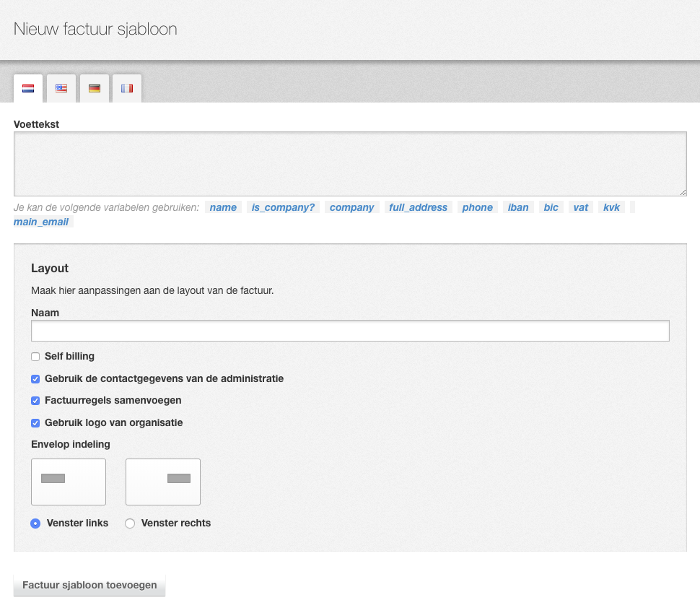700x608 pixels.
Task: Insert the company variable
Action: click(x=351, y=207)
